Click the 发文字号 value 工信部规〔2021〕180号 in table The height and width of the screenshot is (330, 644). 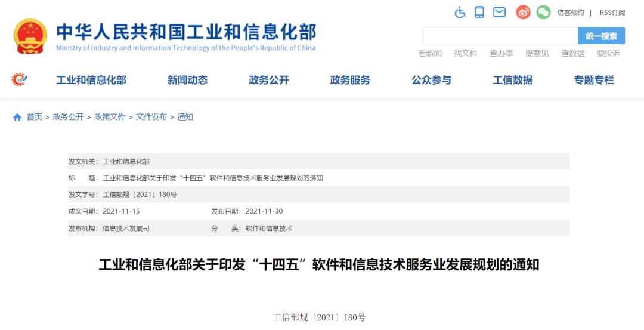tap(140, 195)
